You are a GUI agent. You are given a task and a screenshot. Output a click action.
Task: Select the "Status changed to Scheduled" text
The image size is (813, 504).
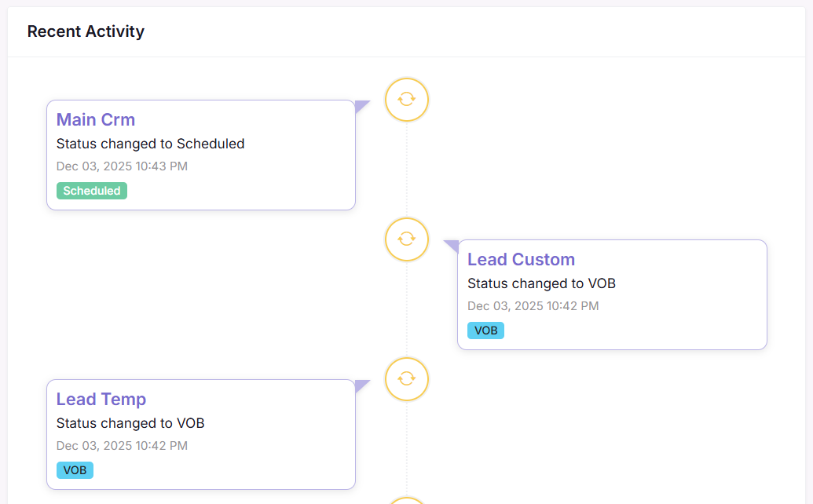[150, 144]
